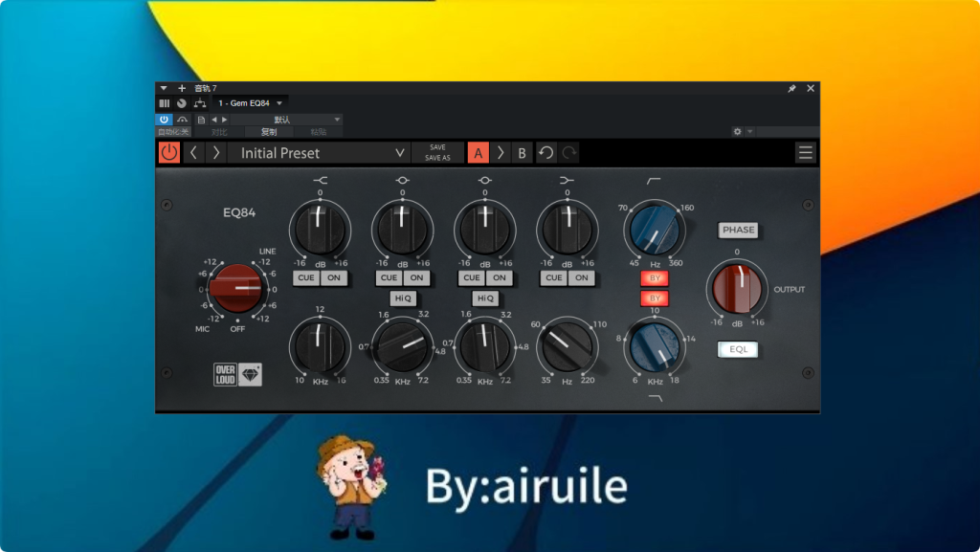Viewport: 980px width, 552px height.
Task: Go to next plugin preset arrow
Action: coord(216,152)
